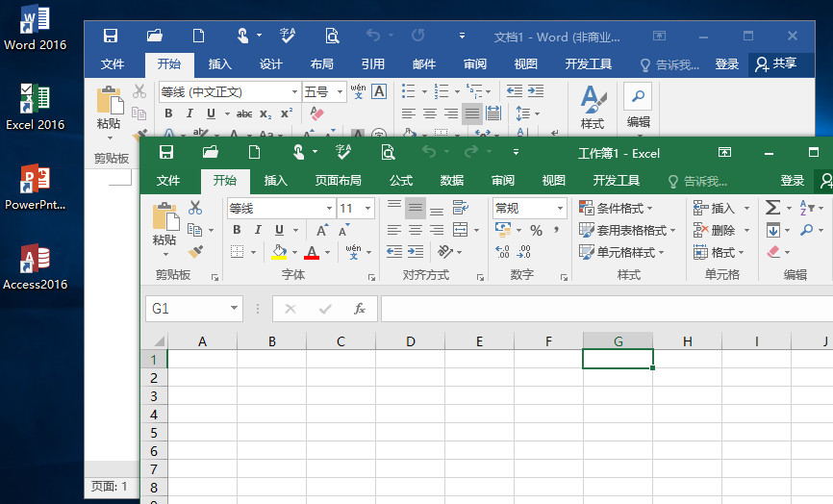Toggle Underline formatting in Excel ribbon
Image resolution: width=833 pixels, height=504 pixels.
click(279, 231)
